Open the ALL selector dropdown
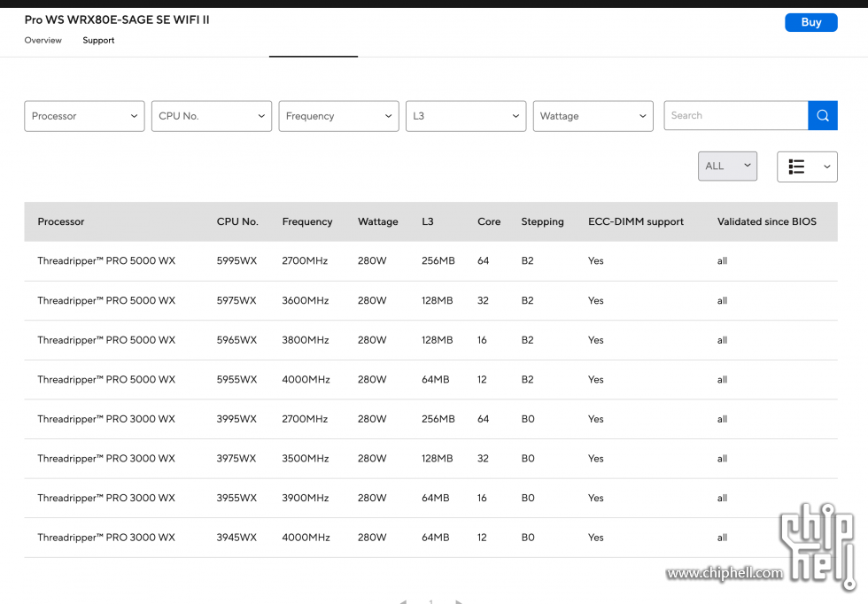The image size is (868, 604). pos(727,166)
